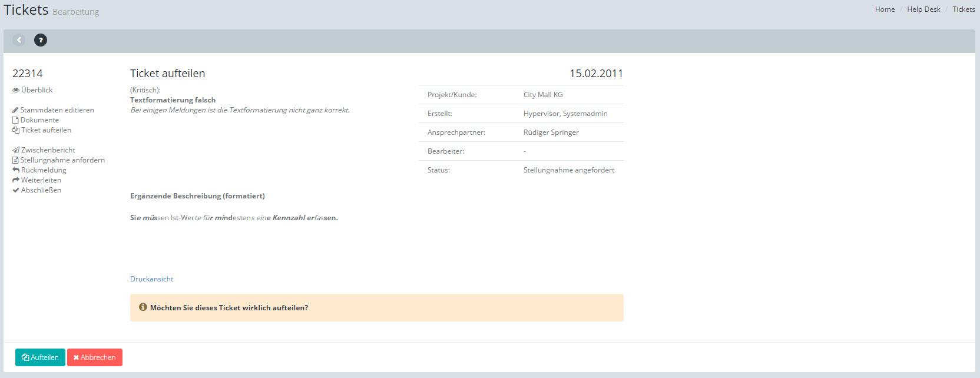This screenshot has height=378, width=980.
Task: Click the reply arrow icon for Rückmeldung
Action: point(16,170)
